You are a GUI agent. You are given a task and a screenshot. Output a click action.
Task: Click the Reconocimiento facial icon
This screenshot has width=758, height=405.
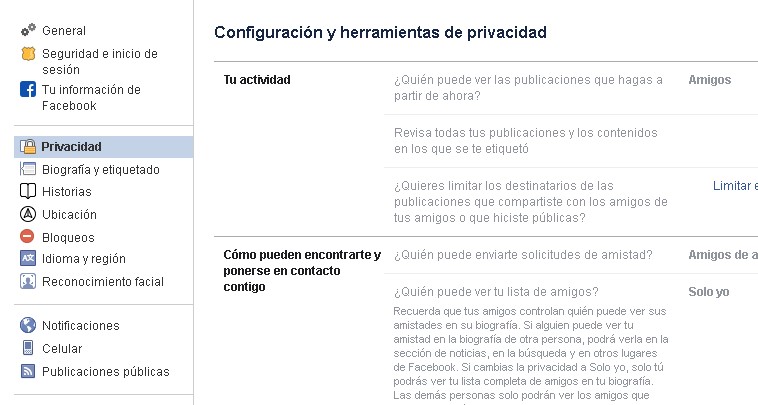(28, 281)
